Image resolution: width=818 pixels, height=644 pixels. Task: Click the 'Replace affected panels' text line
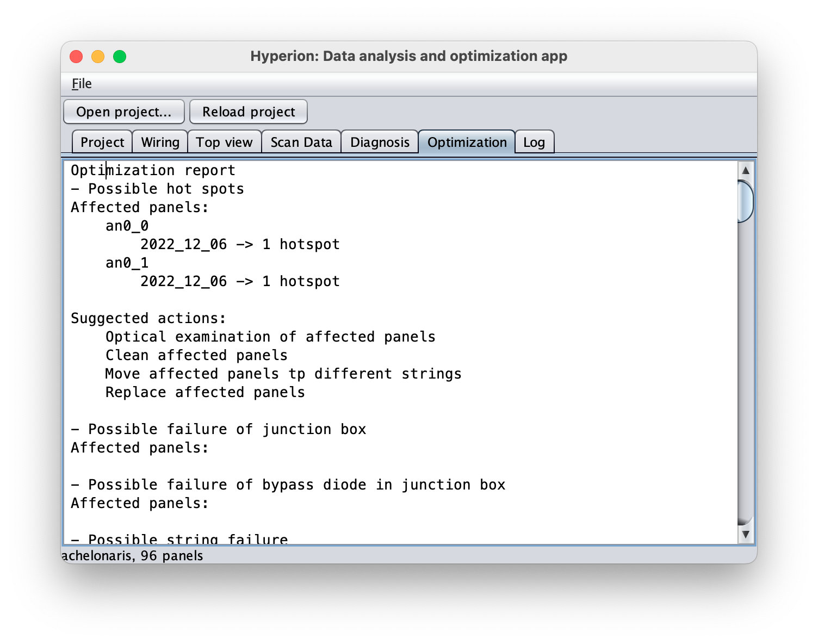point(205,392)
